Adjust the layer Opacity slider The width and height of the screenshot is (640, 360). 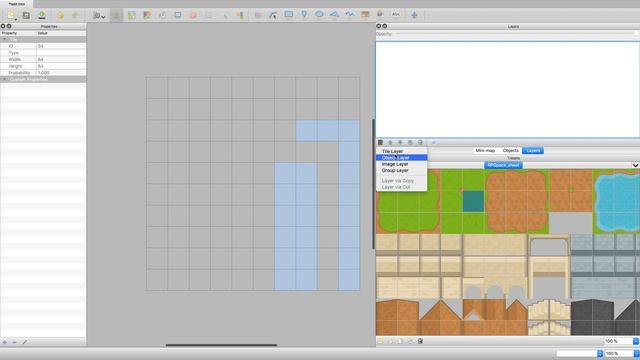pos(516,34)
